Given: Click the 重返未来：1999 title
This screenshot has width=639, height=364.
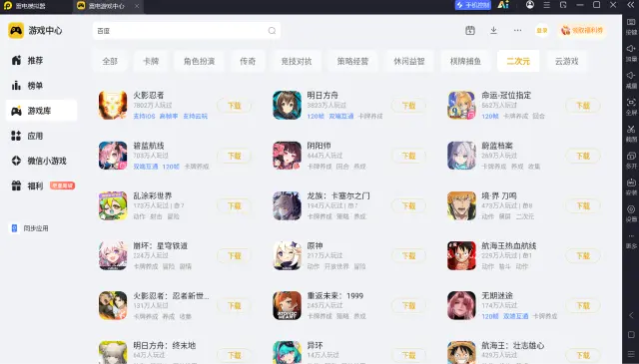Looking at the screenshot, I should [x=335, y=296].
